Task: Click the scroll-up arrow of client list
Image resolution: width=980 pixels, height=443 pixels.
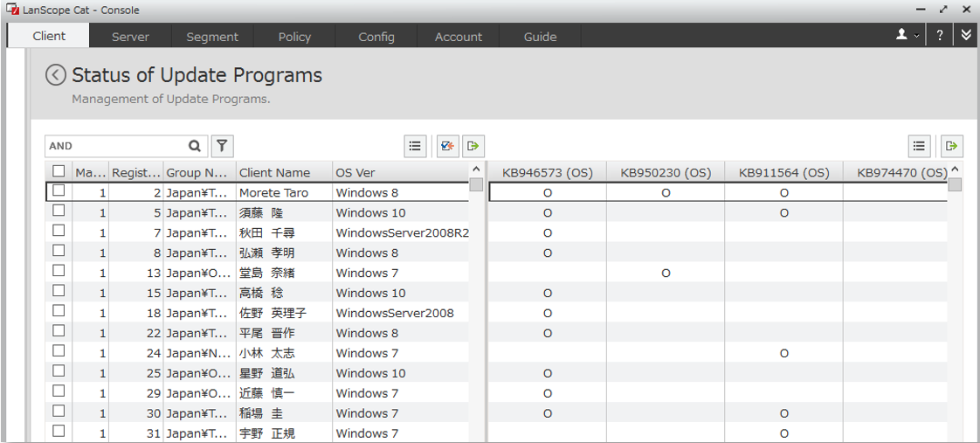Action: coord(476,170)
